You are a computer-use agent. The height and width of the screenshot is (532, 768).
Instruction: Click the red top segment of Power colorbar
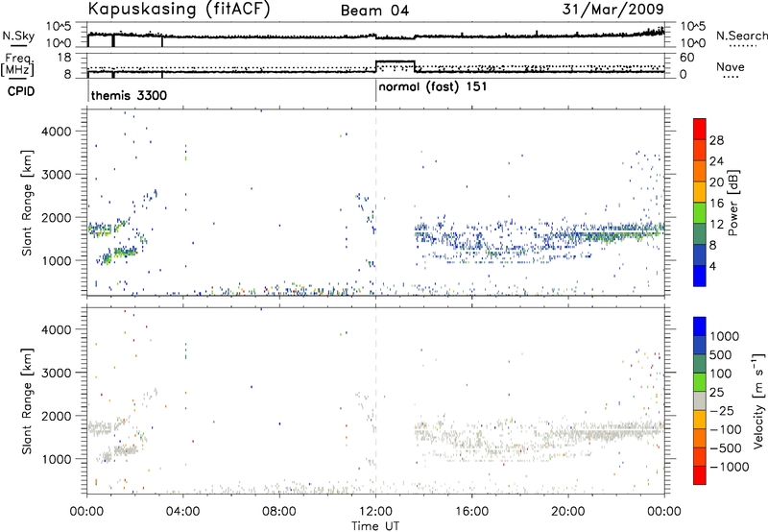700,129
